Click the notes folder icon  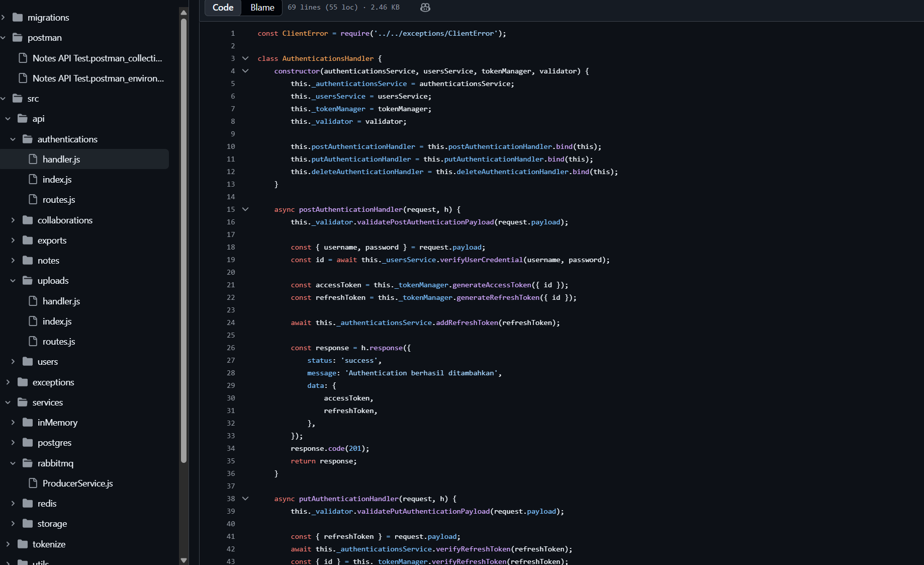28,261
